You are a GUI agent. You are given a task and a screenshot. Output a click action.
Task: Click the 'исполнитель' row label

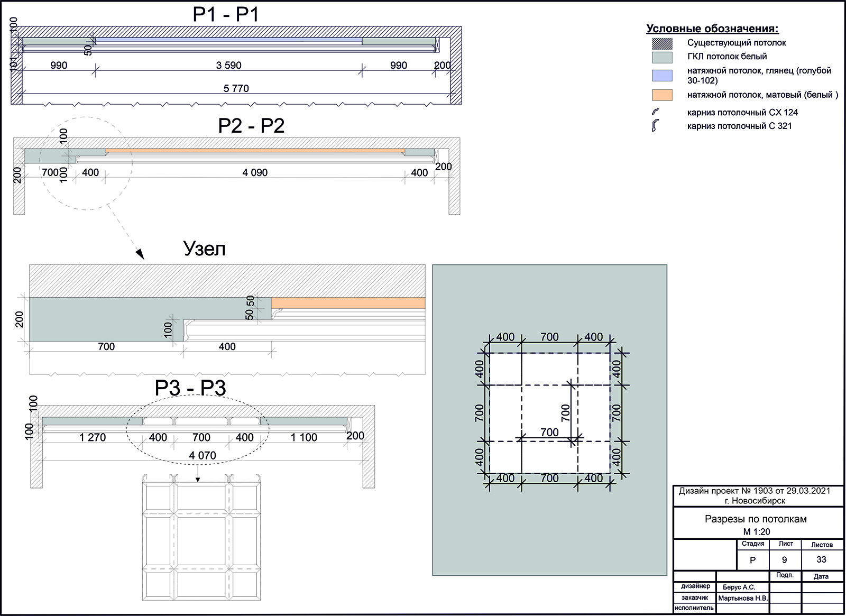694,608
